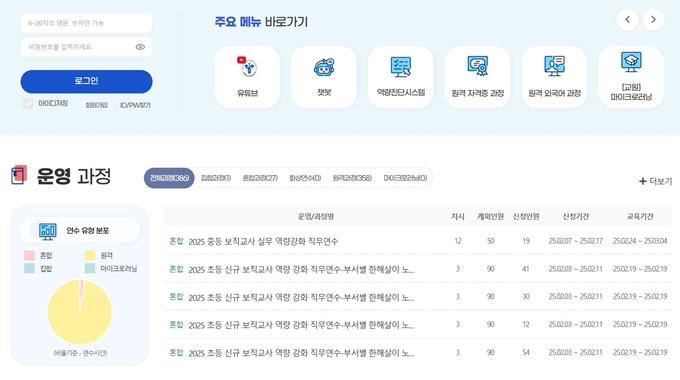
Task: Click the 신청기간 25.02.07 ~ 25.02.17
Action: [x=575, y=241]
